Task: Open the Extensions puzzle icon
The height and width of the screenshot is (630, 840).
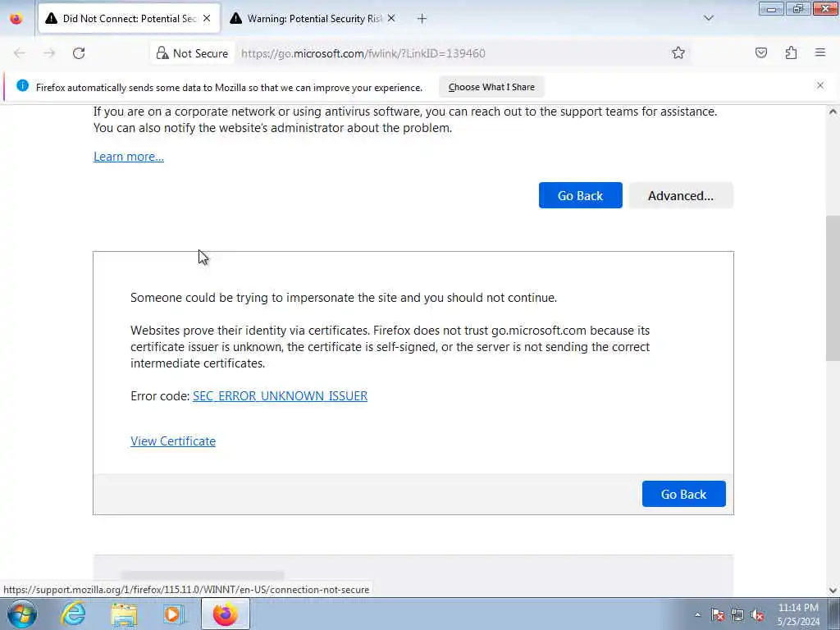Action: [x=792, y=52]
